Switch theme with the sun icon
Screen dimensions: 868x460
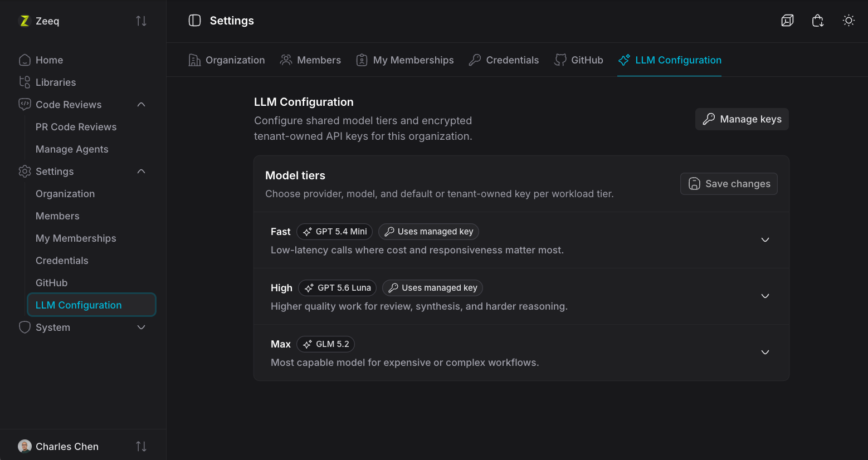(849, 21)
